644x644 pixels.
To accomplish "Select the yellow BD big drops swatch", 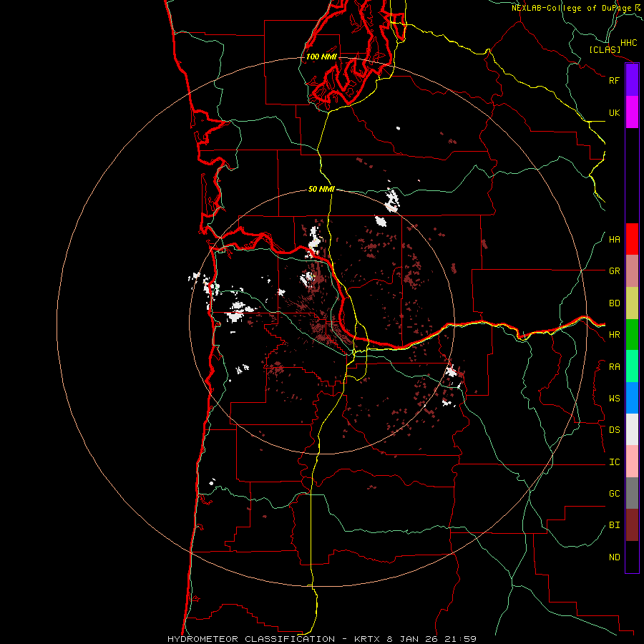I will click(632, 303).
